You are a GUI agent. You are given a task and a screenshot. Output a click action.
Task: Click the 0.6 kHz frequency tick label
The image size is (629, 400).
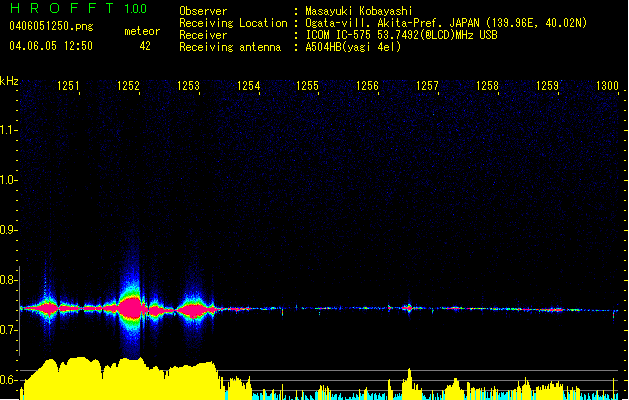(x=8, y=380)
